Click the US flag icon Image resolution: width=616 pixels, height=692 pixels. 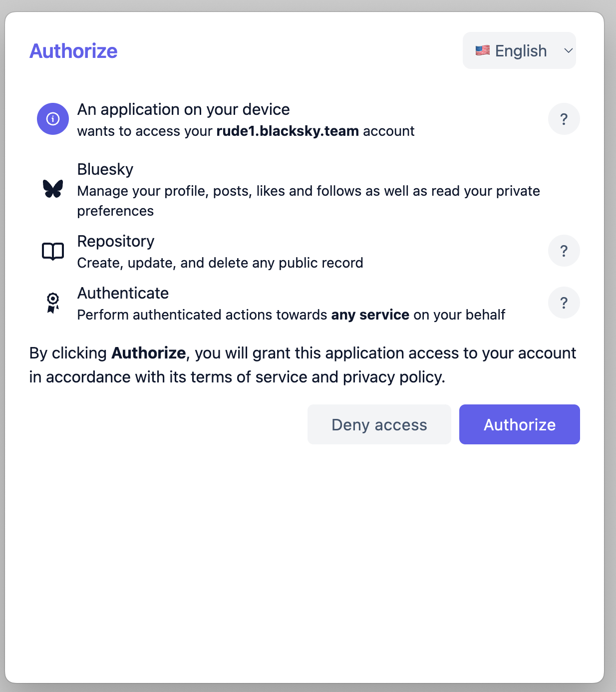482,50
